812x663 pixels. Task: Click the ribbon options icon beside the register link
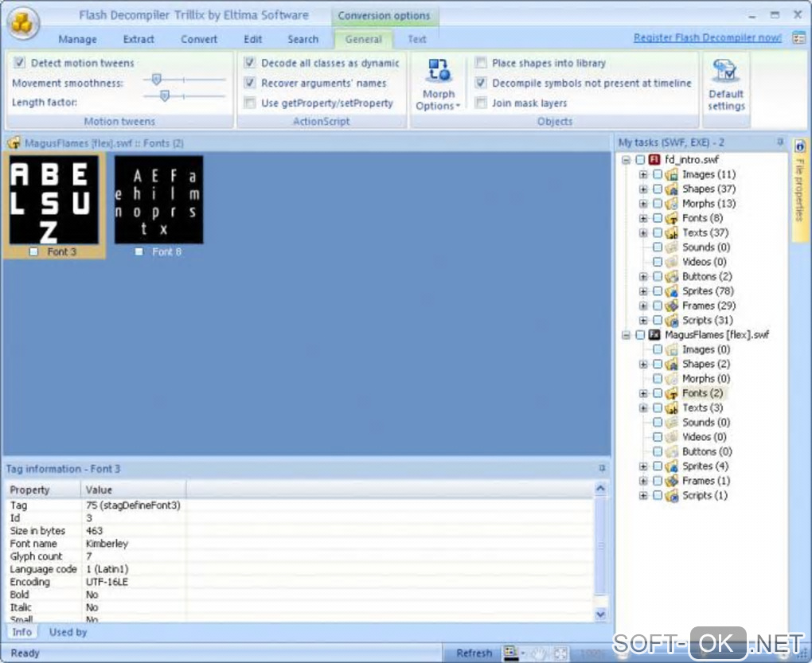tap(799, 37)
